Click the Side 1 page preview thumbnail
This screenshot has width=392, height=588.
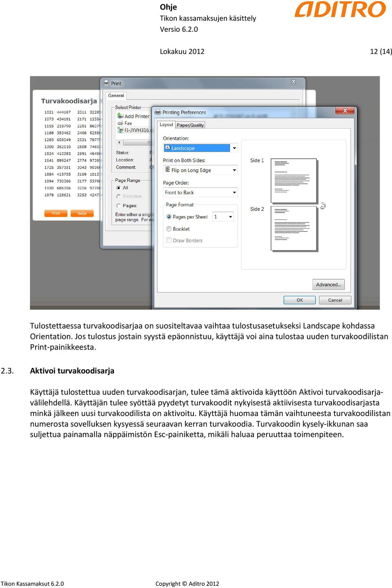(x=294, y=181)
